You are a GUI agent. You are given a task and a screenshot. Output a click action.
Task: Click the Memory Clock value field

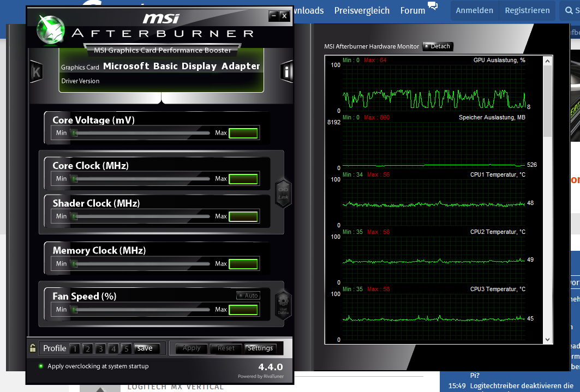(243, 264)
